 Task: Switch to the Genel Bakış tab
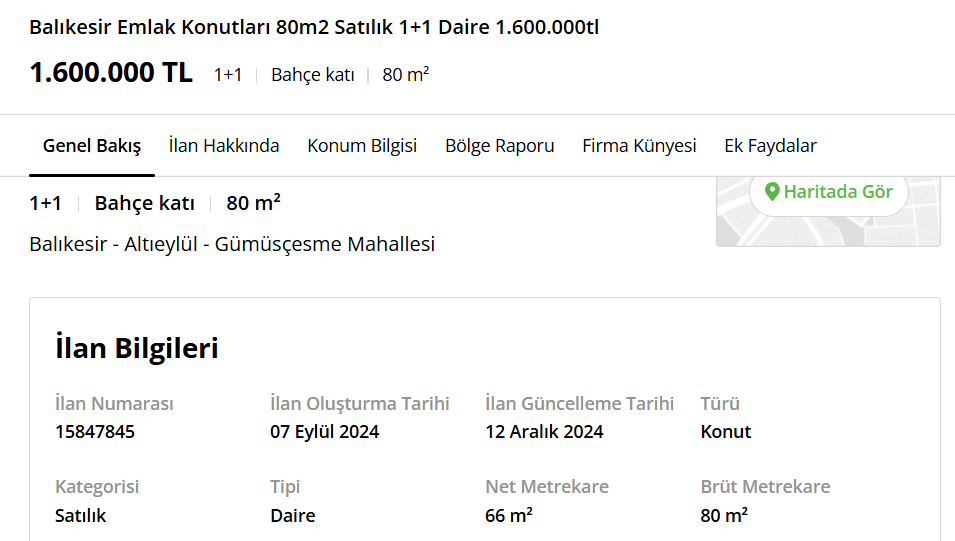click(x=92, y=146)
